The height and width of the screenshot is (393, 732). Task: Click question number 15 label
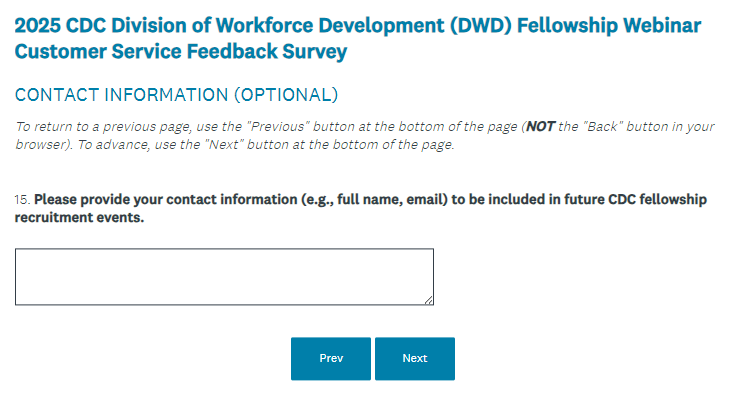point(22,200)
